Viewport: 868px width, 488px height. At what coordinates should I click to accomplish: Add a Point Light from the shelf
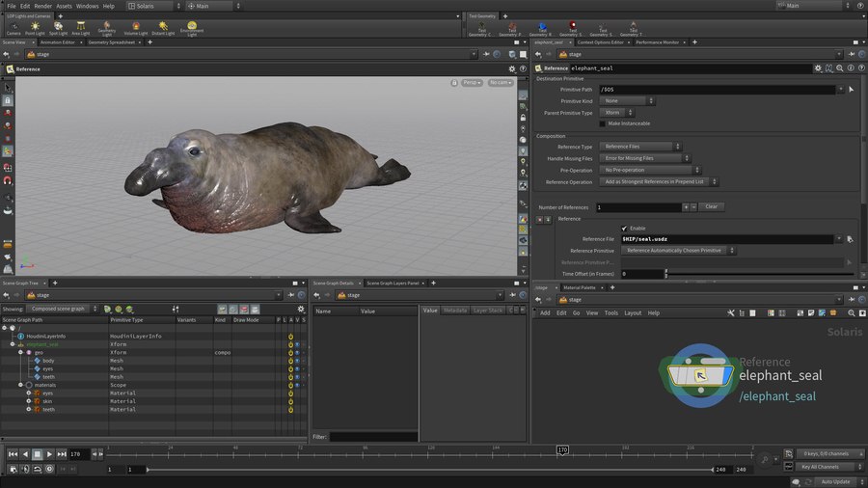coord(35,29)
